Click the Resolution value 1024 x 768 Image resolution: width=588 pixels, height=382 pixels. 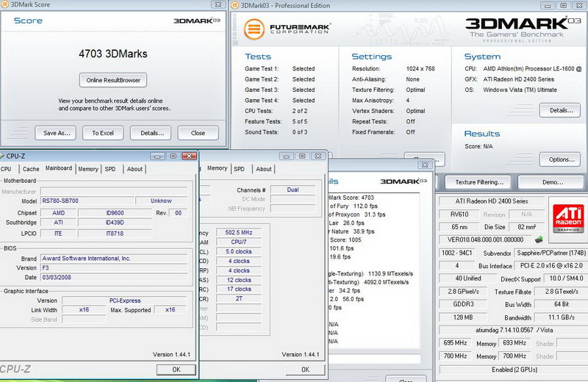pyautogui.click(x=420, y=68)
